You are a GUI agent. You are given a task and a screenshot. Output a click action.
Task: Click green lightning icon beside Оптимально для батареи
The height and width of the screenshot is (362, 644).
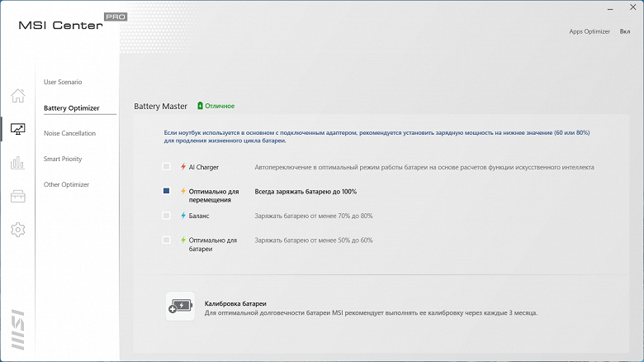[x=183, y=240]
